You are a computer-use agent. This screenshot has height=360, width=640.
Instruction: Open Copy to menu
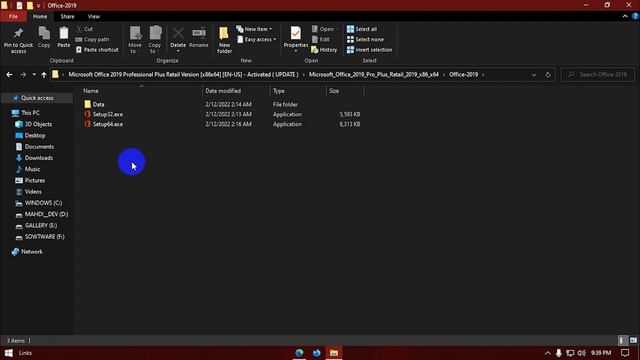155,40
